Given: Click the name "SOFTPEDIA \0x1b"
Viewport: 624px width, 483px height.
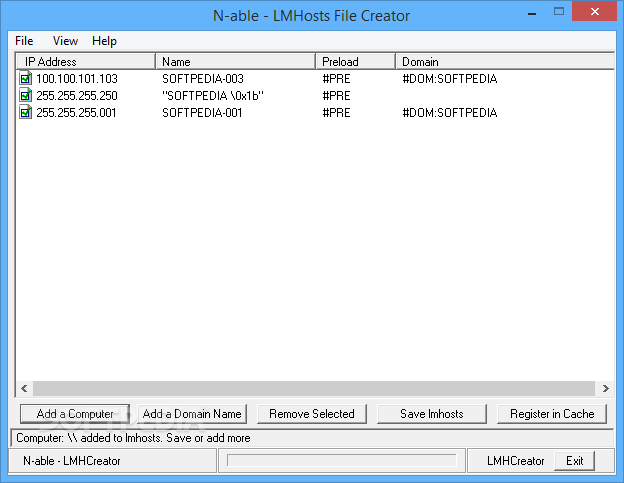Looking at the screenshot, I should pyautogui.click(x=213, y=96).
